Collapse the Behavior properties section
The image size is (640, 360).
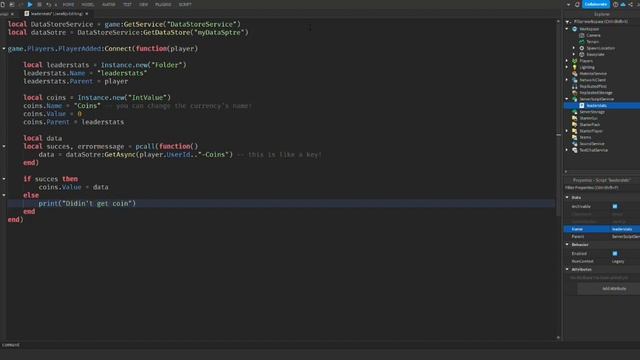tap(567, 244)
